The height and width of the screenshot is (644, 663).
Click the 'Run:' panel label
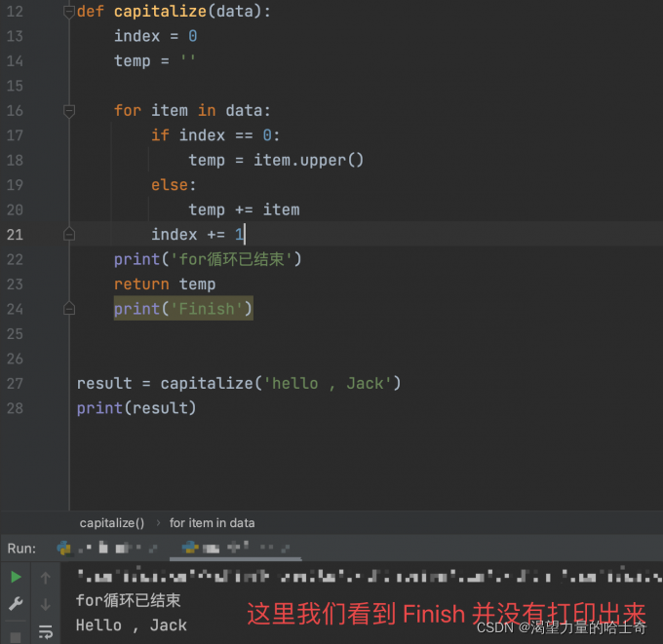21,549
